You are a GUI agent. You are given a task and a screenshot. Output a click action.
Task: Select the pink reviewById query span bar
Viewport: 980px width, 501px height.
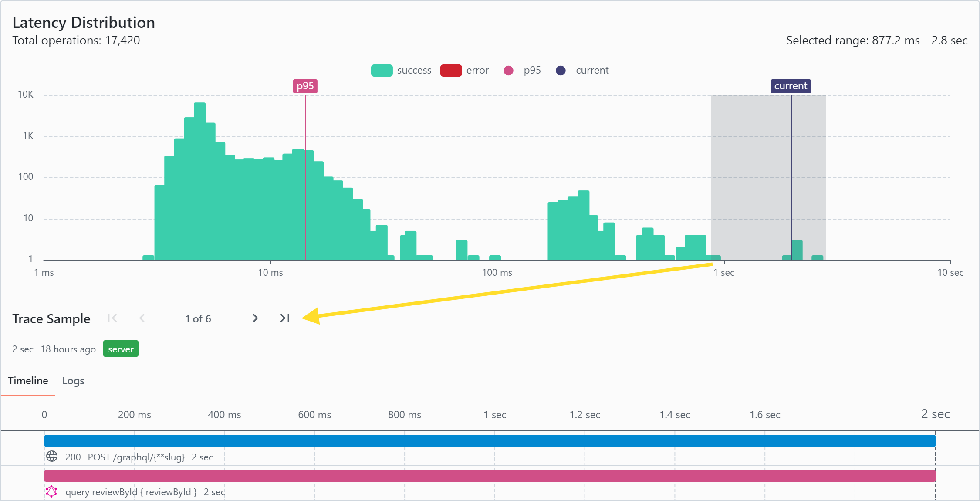tap(490, 476)
